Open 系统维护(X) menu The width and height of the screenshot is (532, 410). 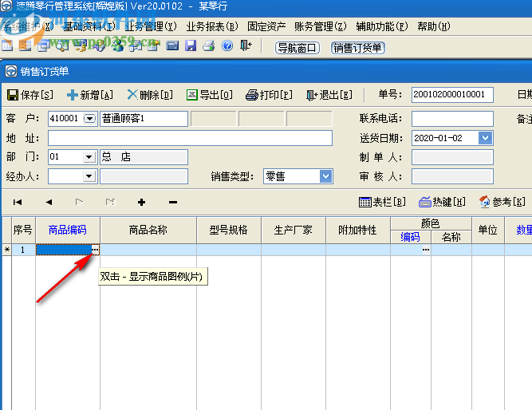click(28, 26)
